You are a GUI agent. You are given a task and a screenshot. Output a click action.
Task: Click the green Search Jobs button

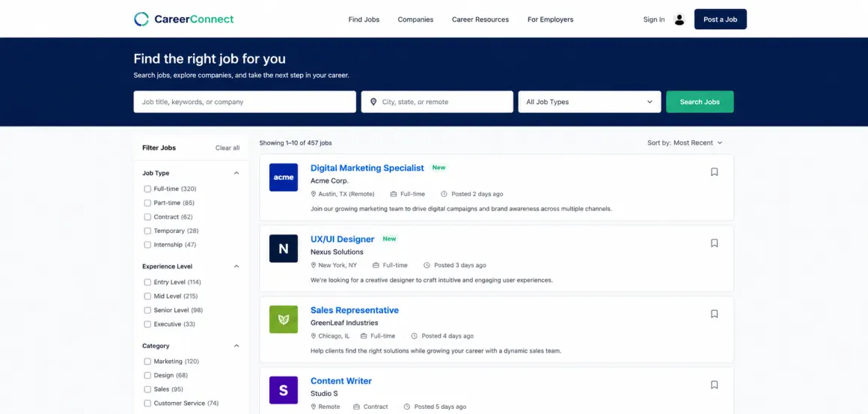tap(700, 102)
